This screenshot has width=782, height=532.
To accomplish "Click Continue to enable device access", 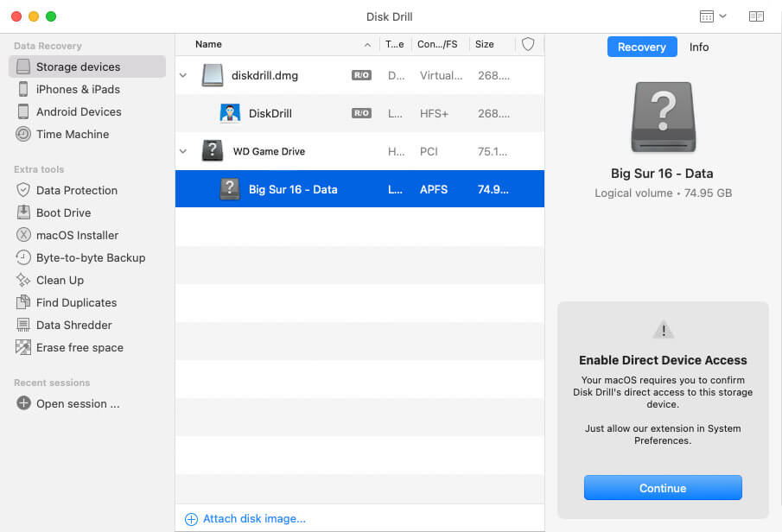I will 663,488.
